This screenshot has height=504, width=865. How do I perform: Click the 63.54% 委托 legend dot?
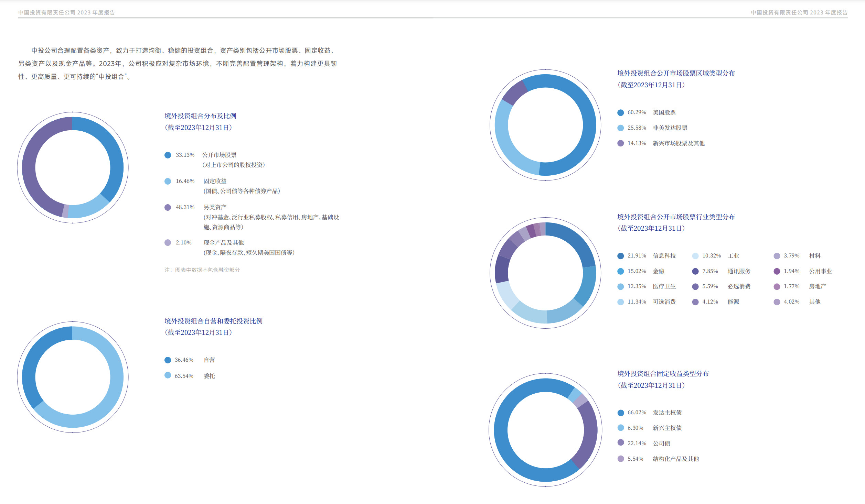click(168, 375)
